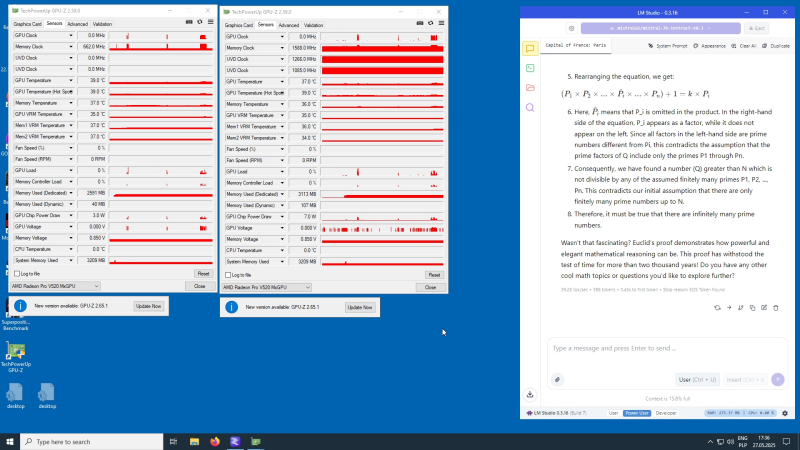Open Firefox from the taskbar
The width and height of the screenshot is (800, 450).
(215, 441)
